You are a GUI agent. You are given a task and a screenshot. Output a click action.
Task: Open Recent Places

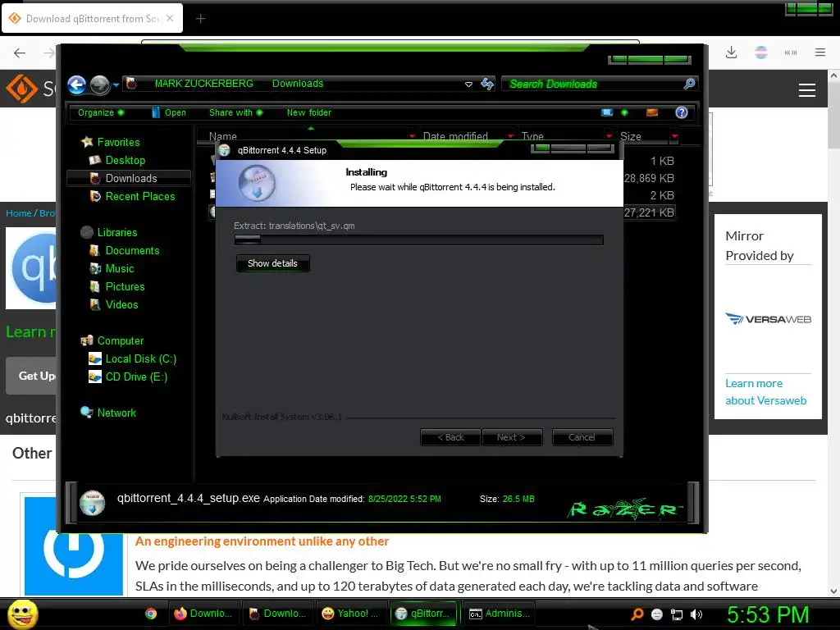coord(139,197)
